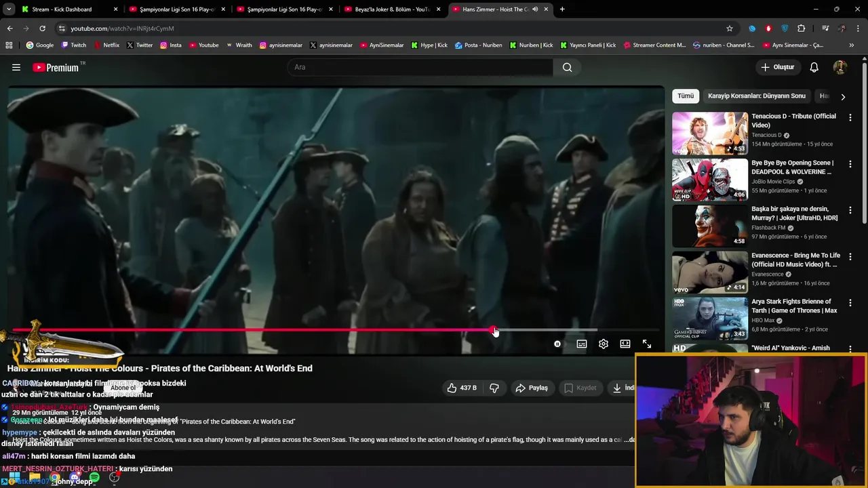Open the Hype | Kick bookmark

(429, 45)
